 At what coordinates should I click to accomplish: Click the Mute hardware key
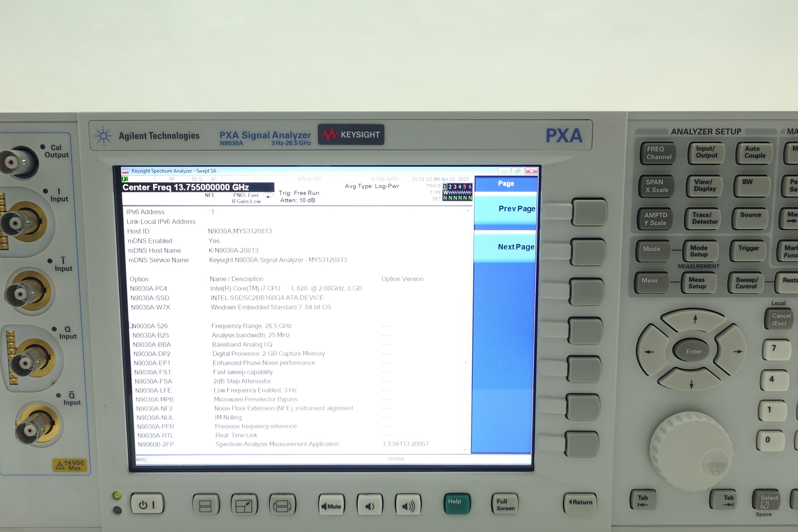coord(331,505)
